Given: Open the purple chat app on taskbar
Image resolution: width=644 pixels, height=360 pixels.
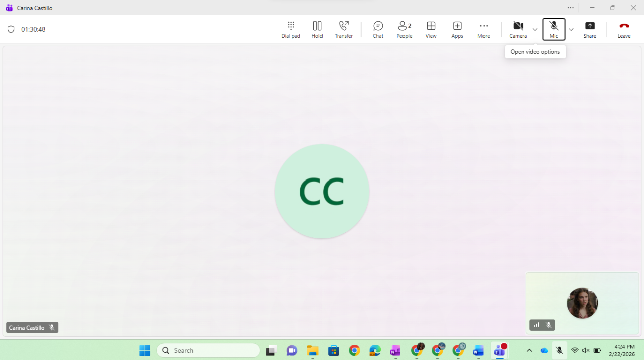Looking at the screenshot, I should click(x=292, y=350).
